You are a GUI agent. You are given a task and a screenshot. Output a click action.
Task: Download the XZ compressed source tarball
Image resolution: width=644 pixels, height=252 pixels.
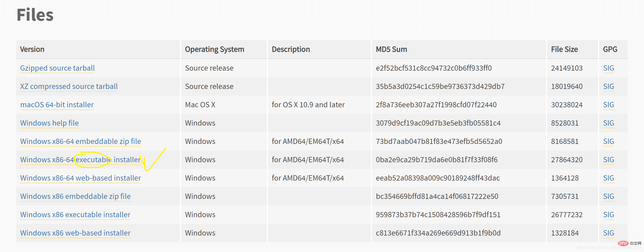pyautogui.click(x=69, y=87)
